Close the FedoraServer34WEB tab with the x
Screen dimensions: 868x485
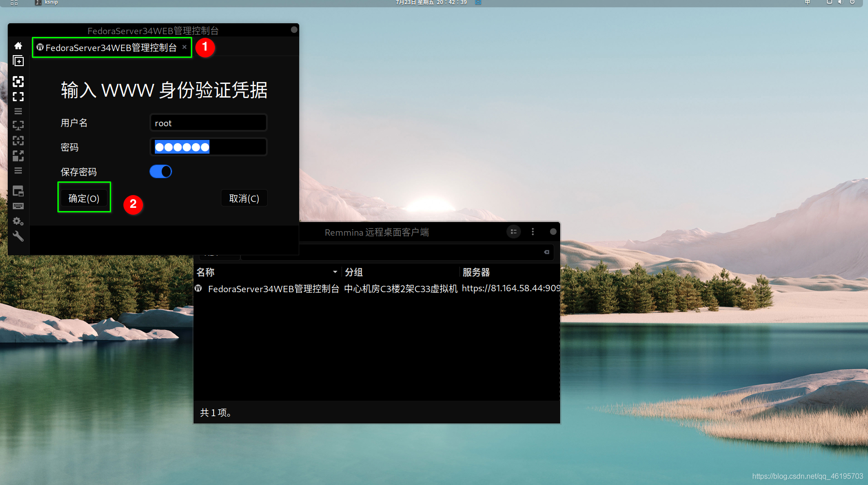click(x=184, y=47)
